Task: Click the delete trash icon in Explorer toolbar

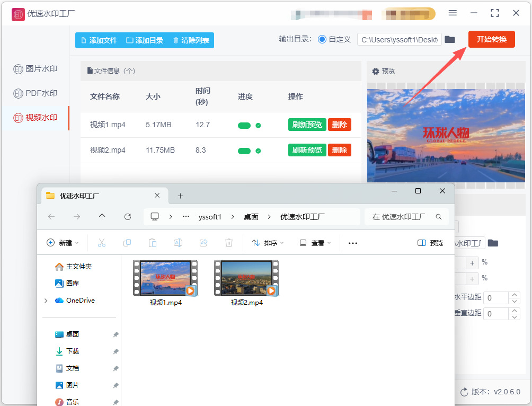Action: click(229, 243)
